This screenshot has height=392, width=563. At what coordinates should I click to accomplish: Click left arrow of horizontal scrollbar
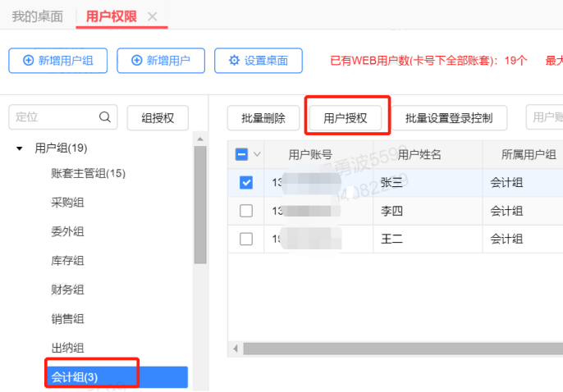click(x=236, y=349)
